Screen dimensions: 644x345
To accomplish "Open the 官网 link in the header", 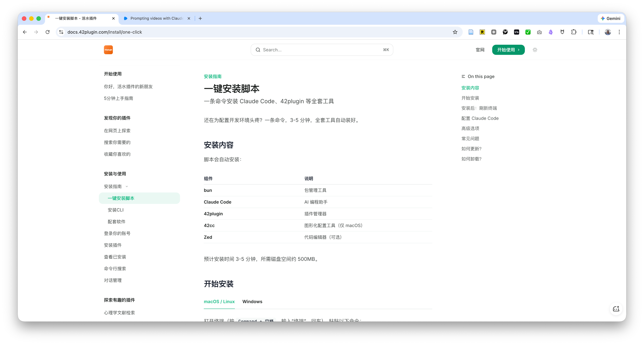I will point(480,50).
